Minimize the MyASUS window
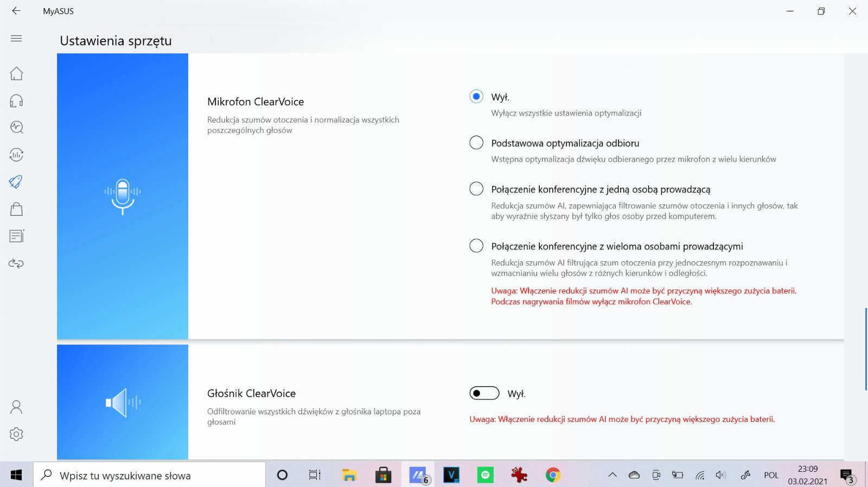 point(790,11)
